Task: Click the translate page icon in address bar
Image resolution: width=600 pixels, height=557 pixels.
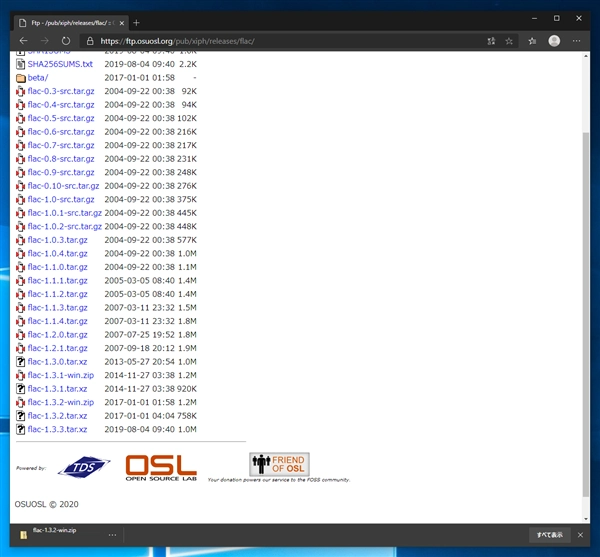Action: pos(491,41)
